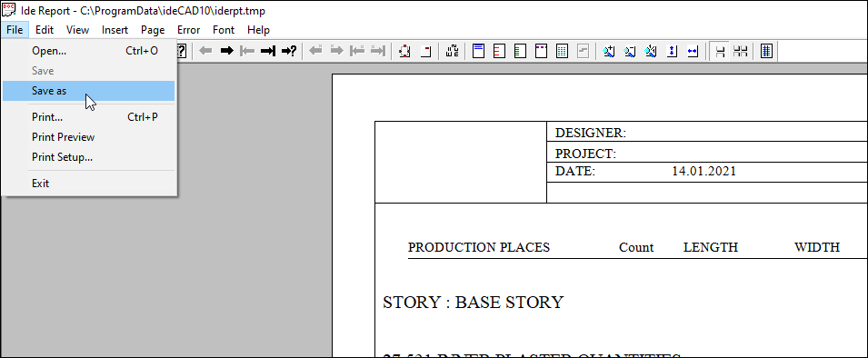
Task: Click page icon with red corner mark
Action: point(425,52)
